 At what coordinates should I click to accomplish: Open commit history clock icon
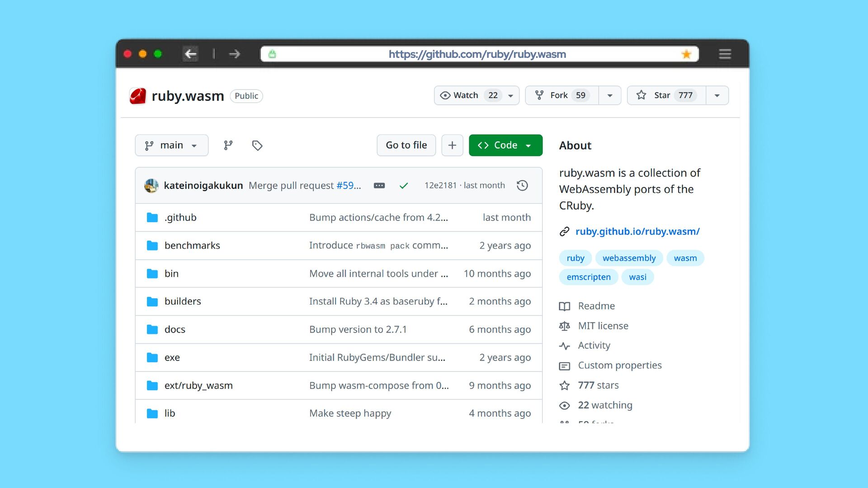[x=522, y=185]
